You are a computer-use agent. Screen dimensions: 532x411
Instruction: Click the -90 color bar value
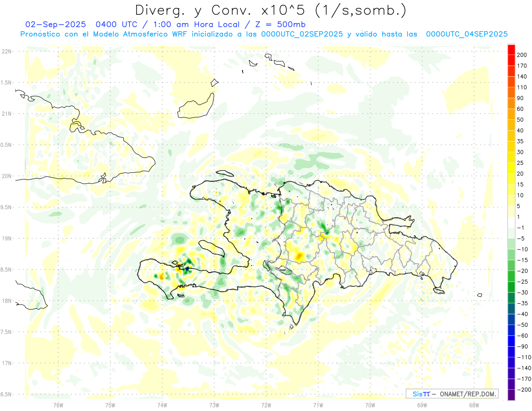pyautogui.click(x=523, y=346)
